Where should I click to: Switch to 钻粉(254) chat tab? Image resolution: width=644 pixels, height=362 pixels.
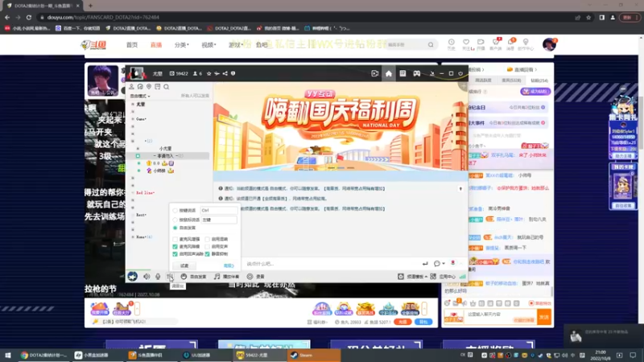539,80
